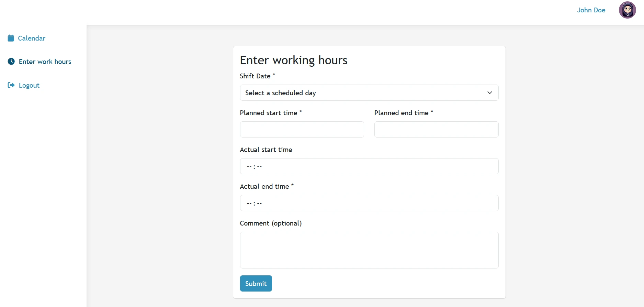This screenshot has width=644, height=307.
Task: Click the Comment (optional) label
Action: pos(271,223)
